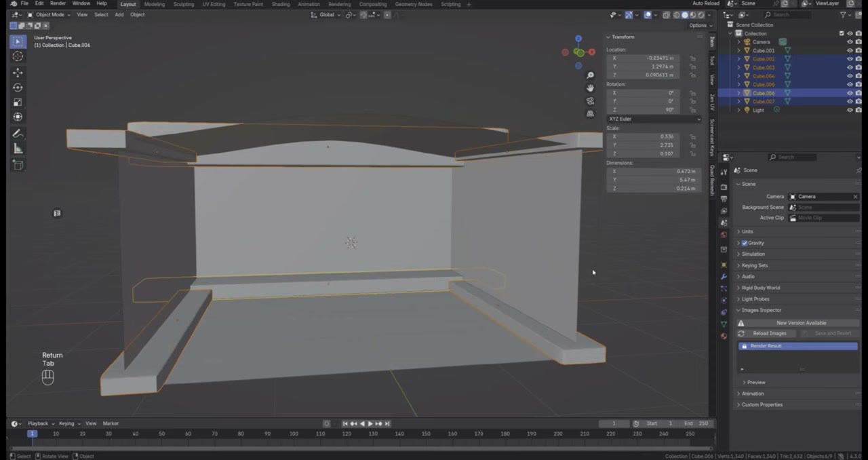Lock the Location X field
This screenshot has width=868, height=460.
pos(692,58)
